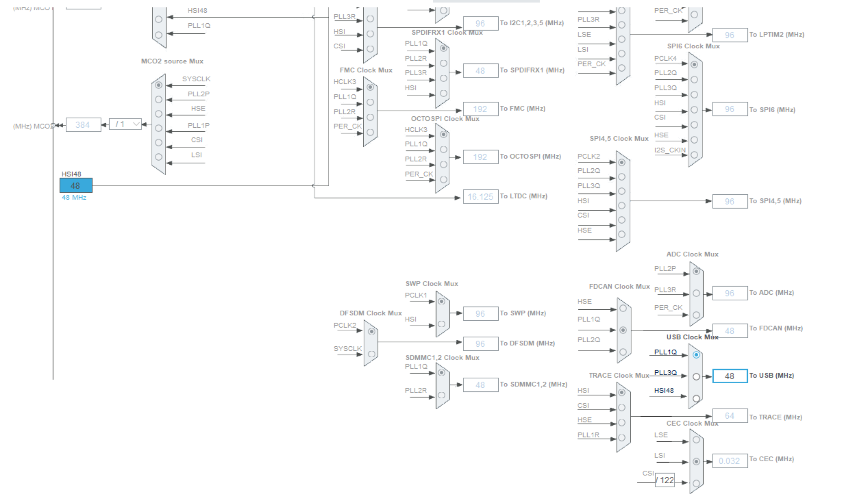Select PLL1Q as USB clock source
Screen dimensions: 868x500
pos(696,355)
